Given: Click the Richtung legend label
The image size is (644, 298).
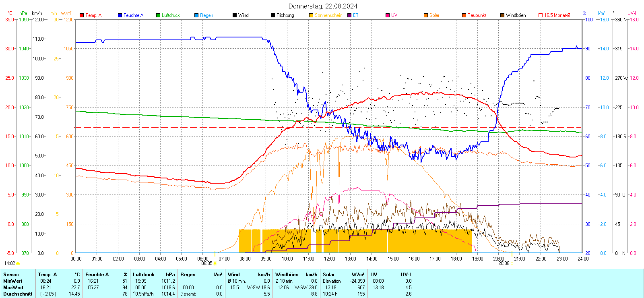Looking at the screenshot, I should coord(285,15).
